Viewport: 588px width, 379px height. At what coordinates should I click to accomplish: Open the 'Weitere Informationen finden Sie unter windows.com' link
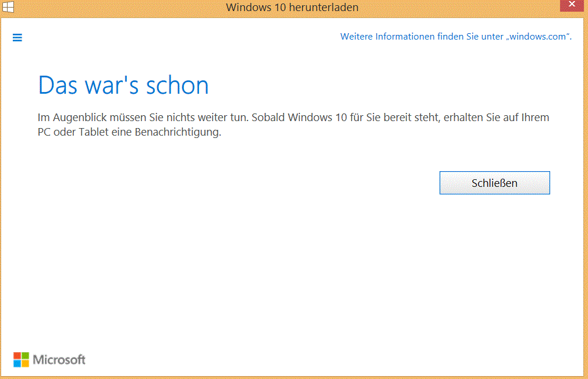456,37
